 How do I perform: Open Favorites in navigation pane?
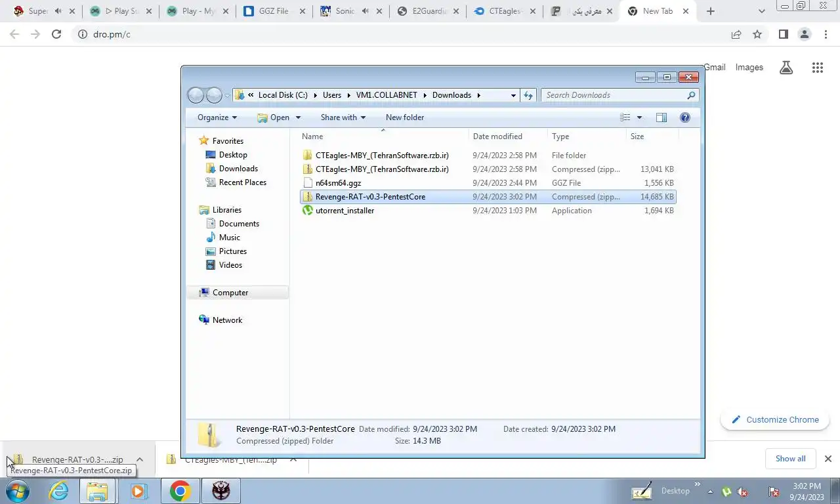pos(228,141)
